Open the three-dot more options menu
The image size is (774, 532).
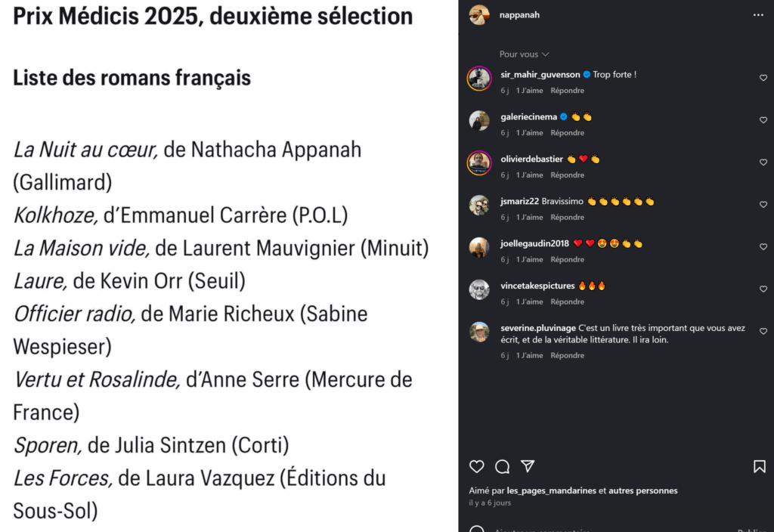pos(758,15)
